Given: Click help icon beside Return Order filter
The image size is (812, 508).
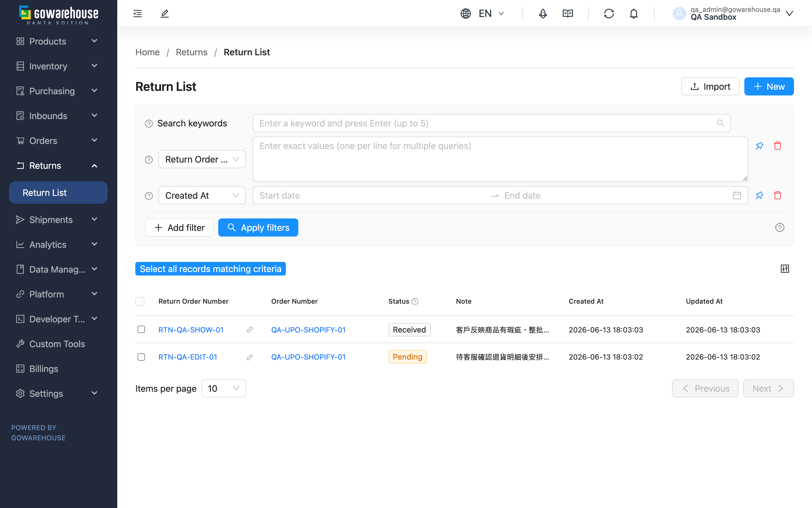Looking at the screenshot, I should [149, 159].
